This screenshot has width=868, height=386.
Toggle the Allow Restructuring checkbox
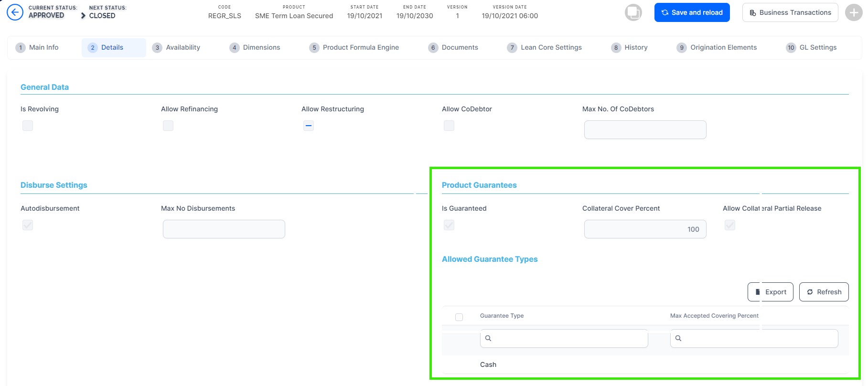[309, 126]
